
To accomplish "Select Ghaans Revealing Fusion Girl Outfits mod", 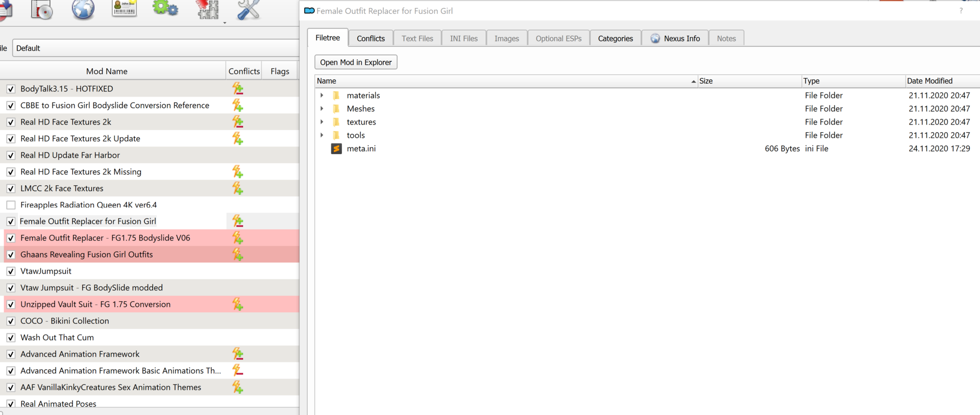I will [87, 254].
